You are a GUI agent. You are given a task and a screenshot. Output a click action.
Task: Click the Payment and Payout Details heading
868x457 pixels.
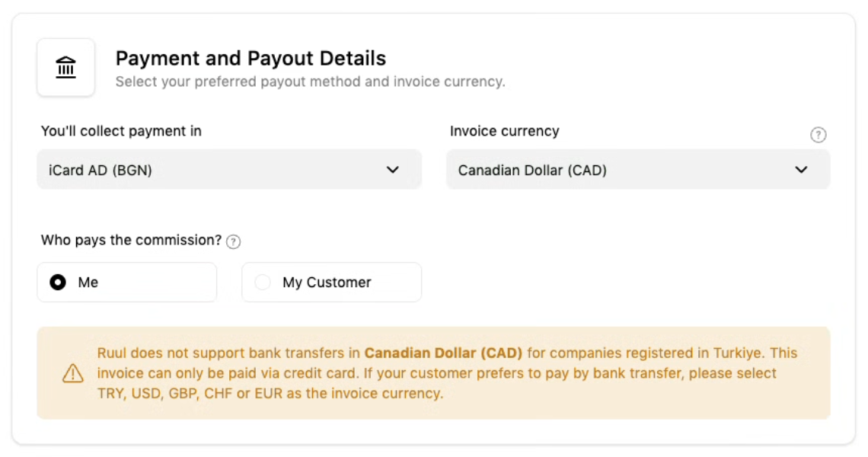pyautogui.click(x=251, y=58)
